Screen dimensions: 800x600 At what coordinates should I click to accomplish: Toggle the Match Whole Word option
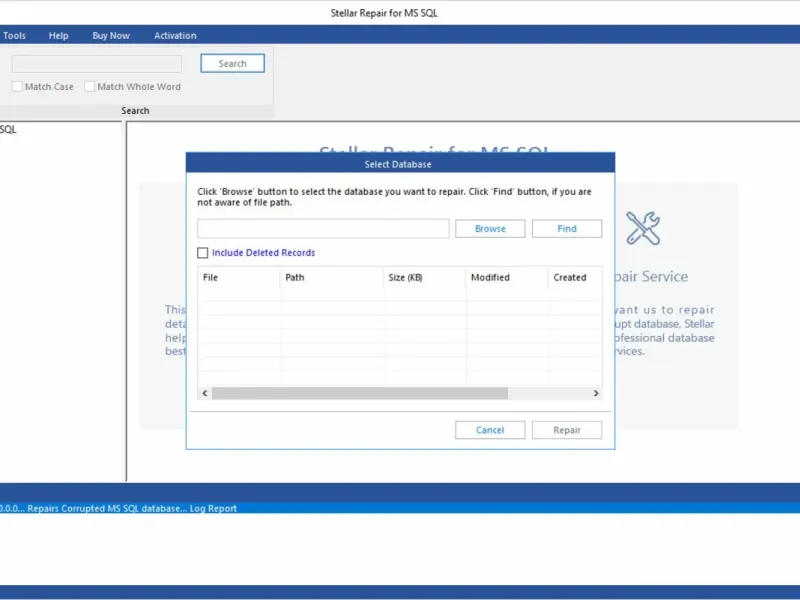point(90,87)
